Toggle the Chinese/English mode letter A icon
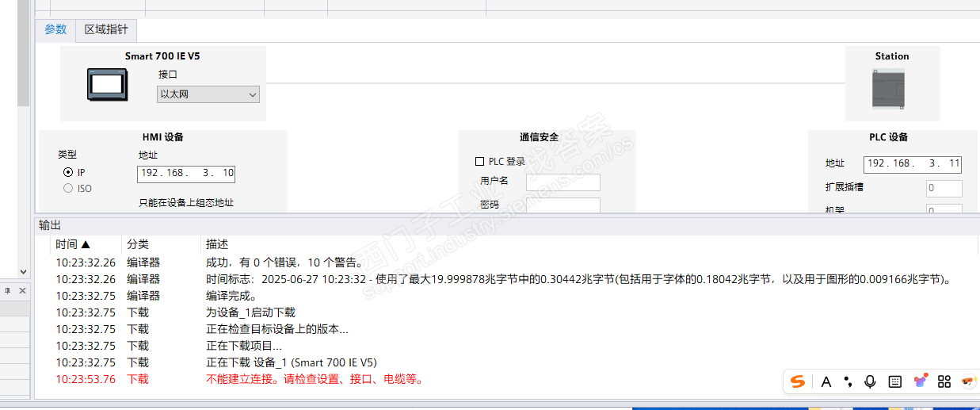 pos(826,381)
